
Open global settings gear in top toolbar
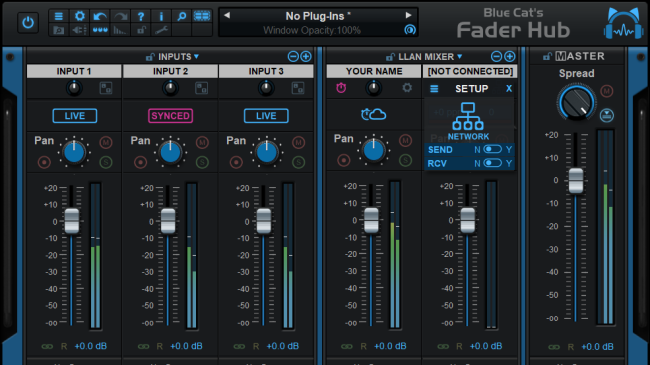tap(79, 16)
